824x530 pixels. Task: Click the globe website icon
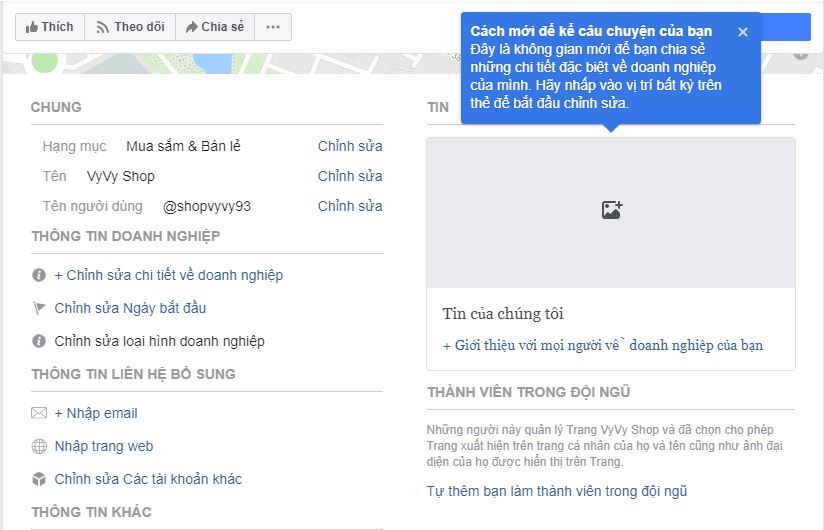tap(39, 446)
